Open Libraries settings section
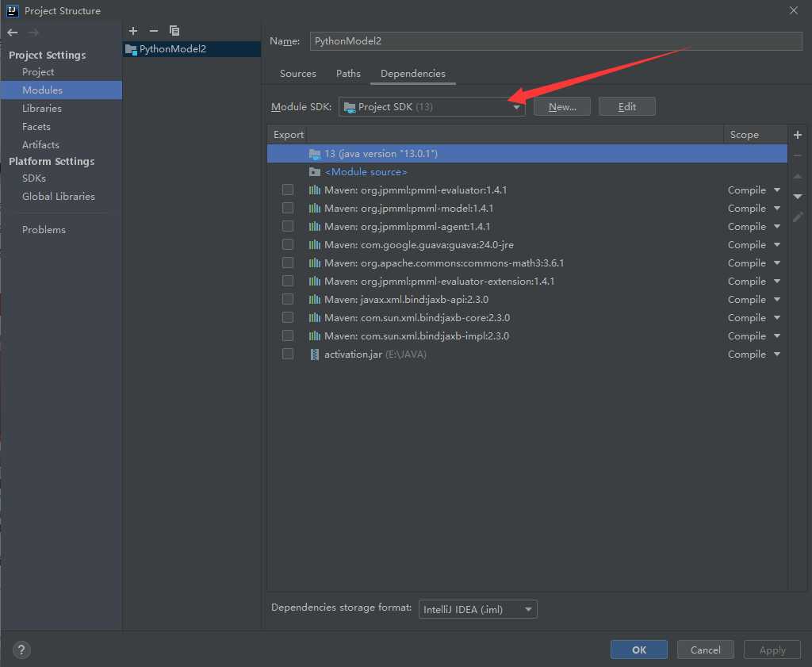This screenshot has height=667, width=812. coord(41,108)
